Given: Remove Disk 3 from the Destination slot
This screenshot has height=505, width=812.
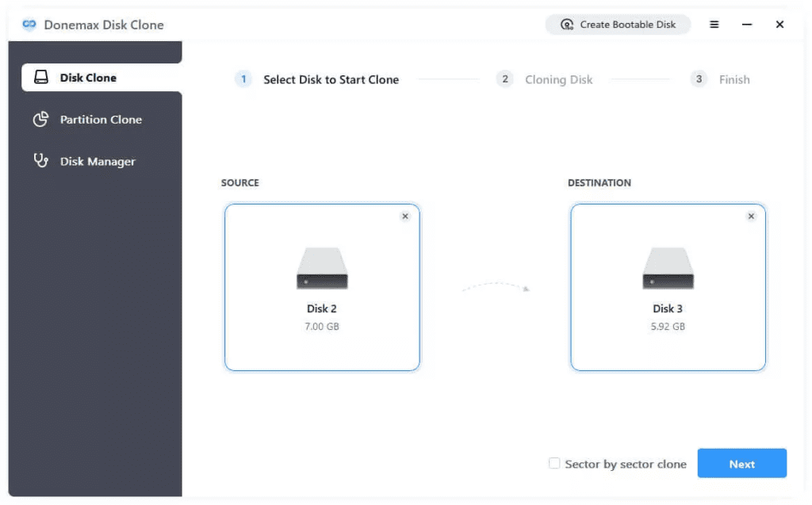Looking at the screenshot, I should click(x=751, y=216).
